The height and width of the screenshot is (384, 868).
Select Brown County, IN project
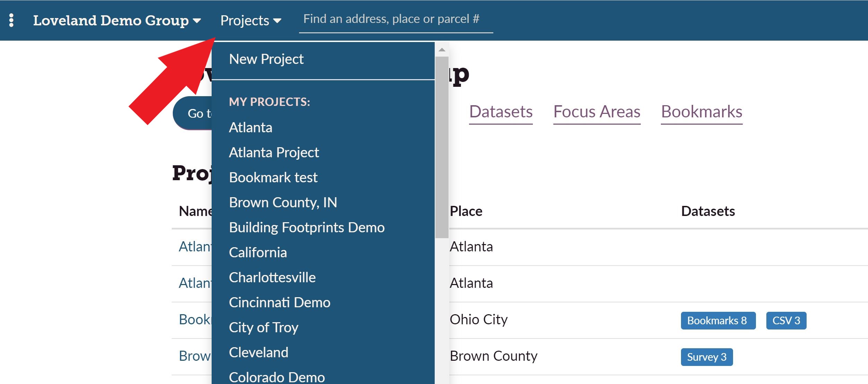(x=283, y=202)
